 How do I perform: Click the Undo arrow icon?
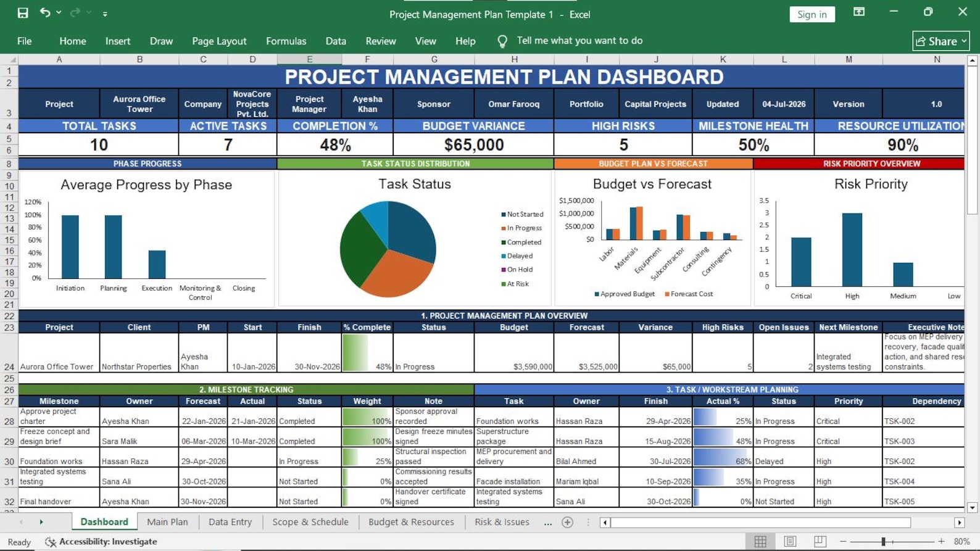[45, 12]
